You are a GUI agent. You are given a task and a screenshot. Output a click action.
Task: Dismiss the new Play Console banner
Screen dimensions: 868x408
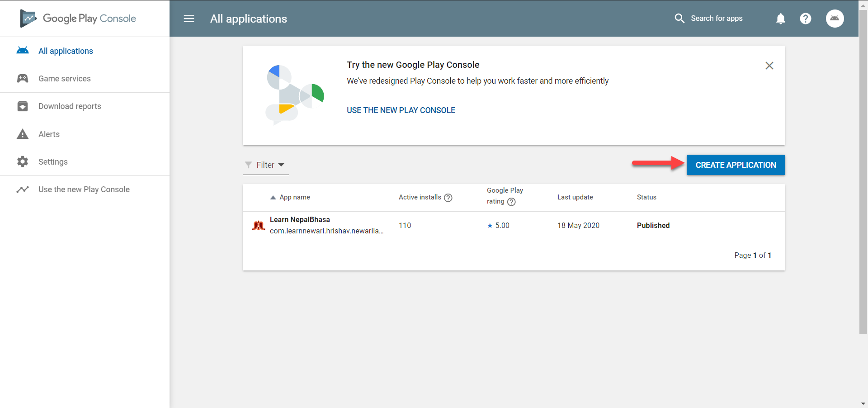[769, 66]
